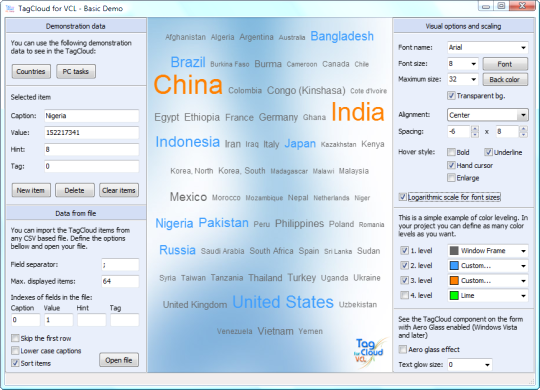Click the Pakistan tag

pyautogui.click(x=224, y=223)
